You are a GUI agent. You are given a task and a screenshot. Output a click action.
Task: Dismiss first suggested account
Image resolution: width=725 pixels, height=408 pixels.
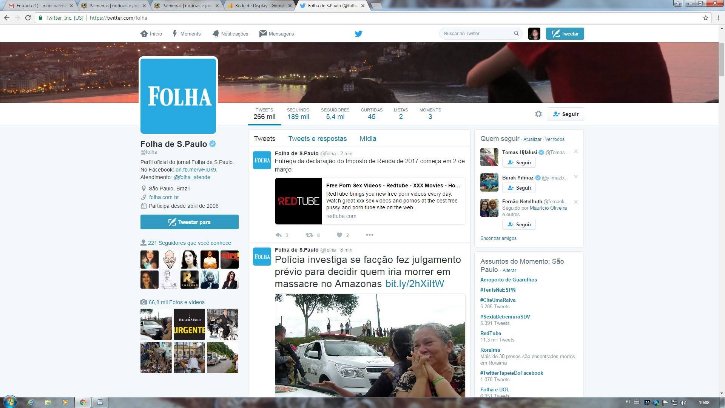point(576,152)
